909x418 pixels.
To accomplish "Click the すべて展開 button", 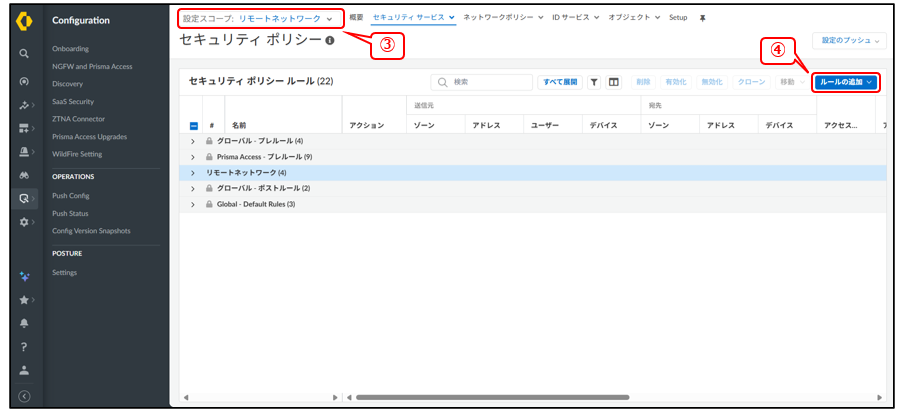I will pyautogui.click(x=560, y=82).
